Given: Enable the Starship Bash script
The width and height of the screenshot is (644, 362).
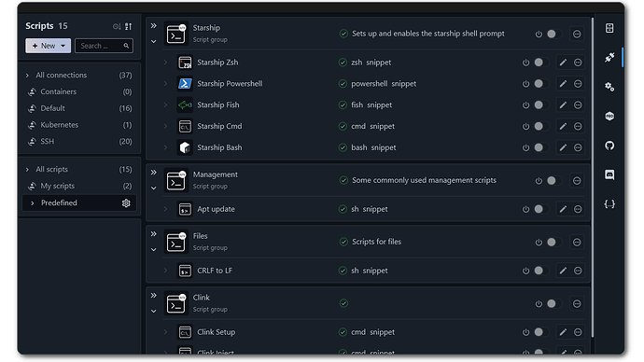Looking at the screenshot, I should pos(540,147).
